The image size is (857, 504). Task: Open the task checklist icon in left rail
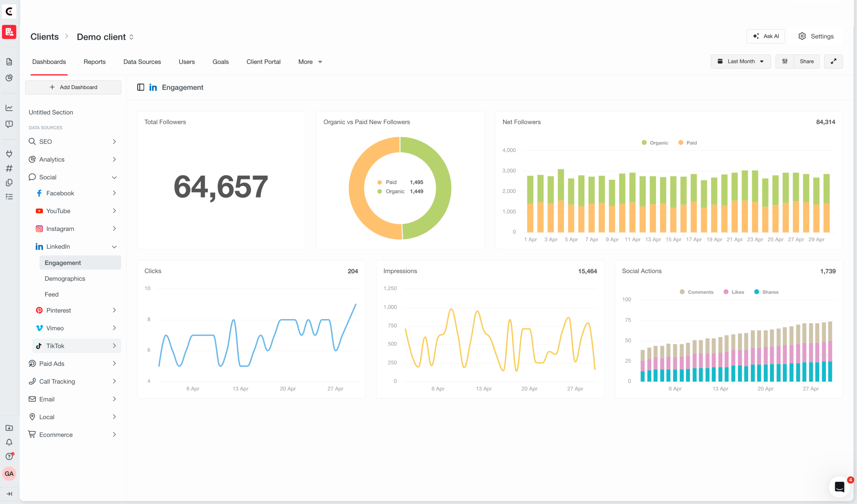(9, 196)
